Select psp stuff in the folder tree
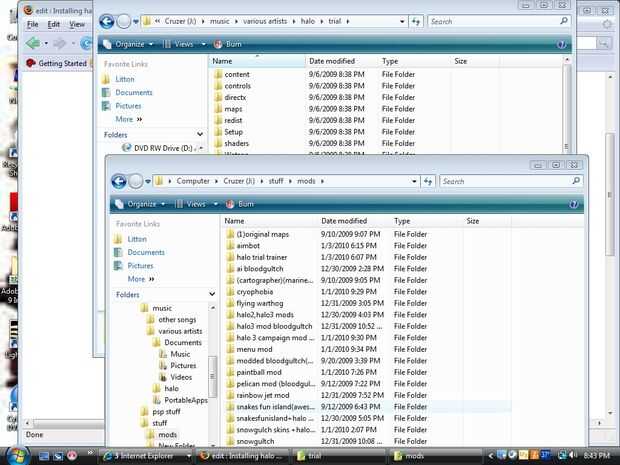 click(166, 412)
